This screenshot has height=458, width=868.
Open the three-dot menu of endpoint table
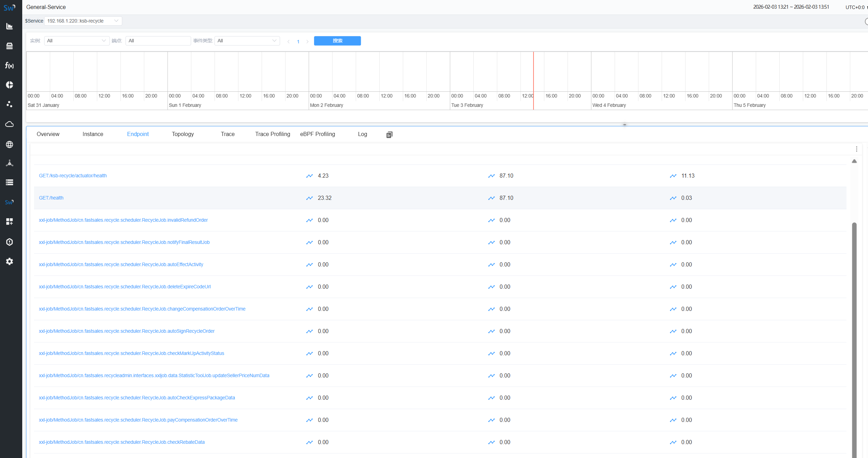(x=856, y=149)
